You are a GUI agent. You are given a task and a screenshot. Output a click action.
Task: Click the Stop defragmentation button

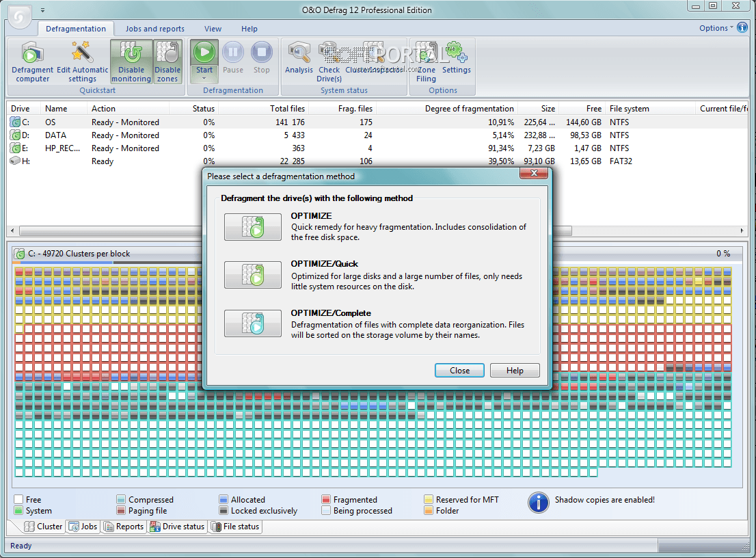261,57
